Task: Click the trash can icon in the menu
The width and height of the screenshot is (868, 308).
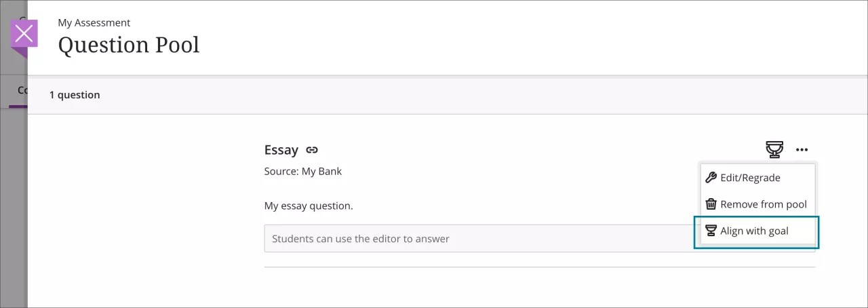Action: 711,204
